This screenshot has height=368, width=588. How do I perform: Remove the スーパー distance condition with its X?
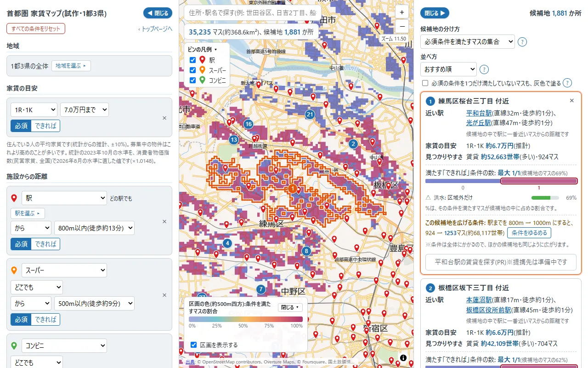pyautogui.click(x=164, y=295)
